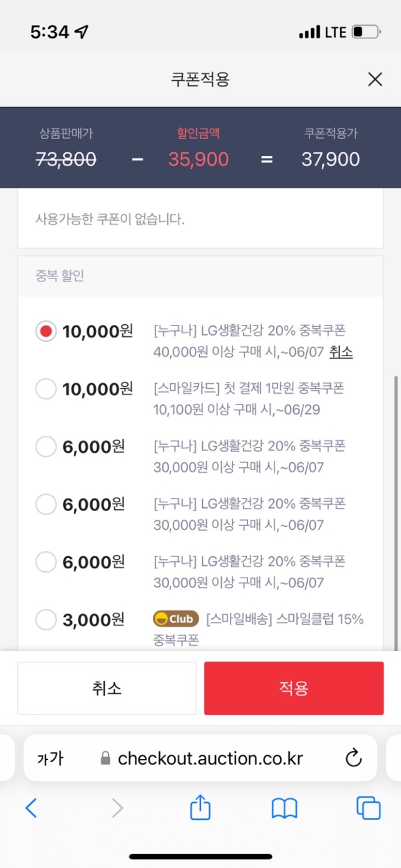Image resolution: width=401 pixels, height=868 pixels.
Task: Open Safari bookmarks book icon
Action: click(x=284, y=808)
